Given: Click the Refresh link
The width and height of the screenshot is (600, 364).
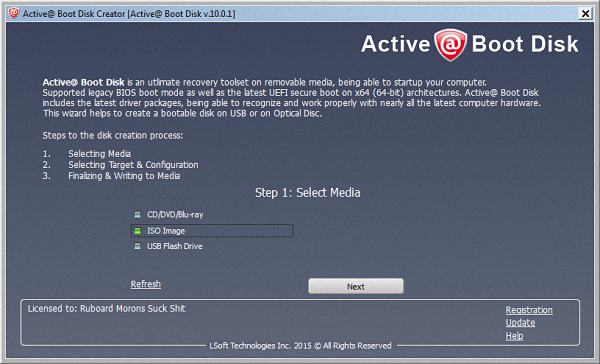Looking at the screenshot, I should pos(146,284).
